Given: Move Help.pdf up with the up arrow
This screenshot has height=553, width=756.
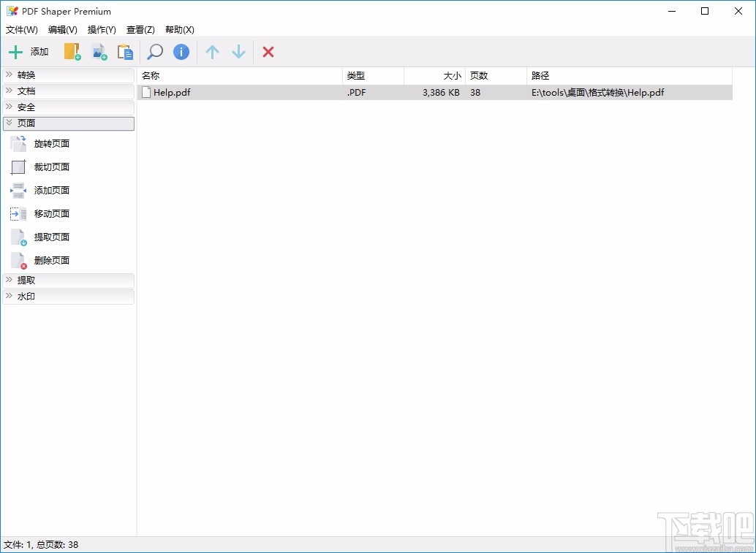Looking at the screenshot, I should pyautogui.click(x=212, y=51).
